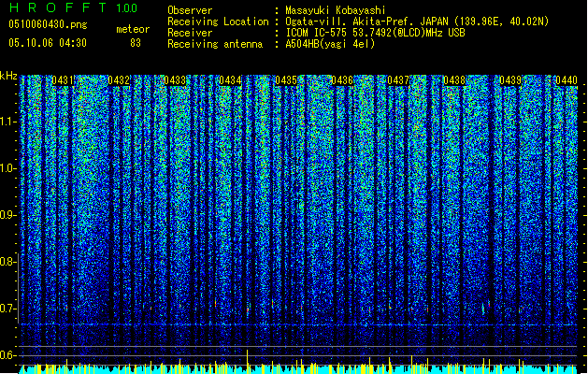Click the 1.0 kHz axis label

pyautogui.click(x=7, y=168)
